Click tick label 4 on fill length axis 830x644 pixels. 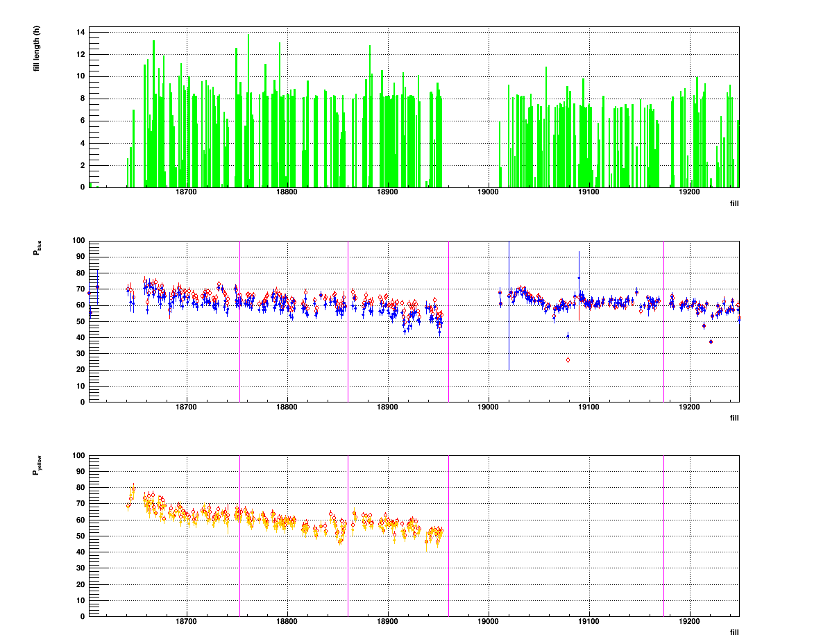pyautogui.click(x=83, y=143)
